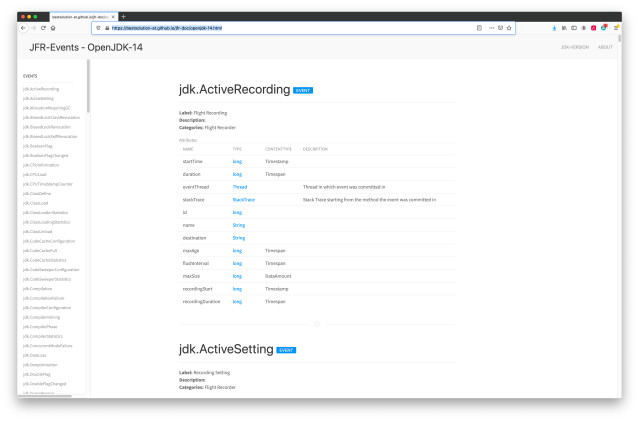Select jdk.ClassLoad in the events sidebar
Viewport: 639px width, 421px height.
coord(38,203)
